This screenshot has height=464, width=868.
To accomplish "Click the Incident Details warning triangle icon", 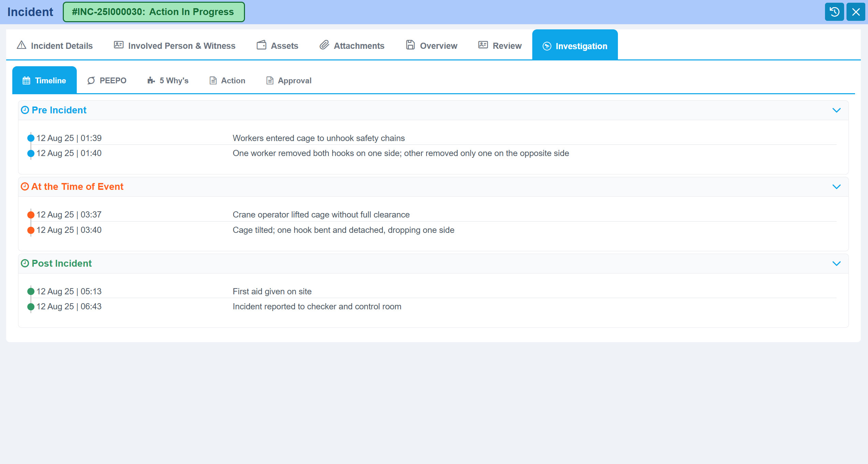I will tap(21, 45).
